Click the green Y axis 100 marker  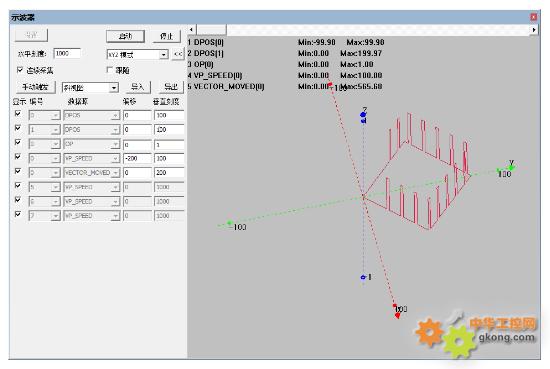[x=511, y=168]
